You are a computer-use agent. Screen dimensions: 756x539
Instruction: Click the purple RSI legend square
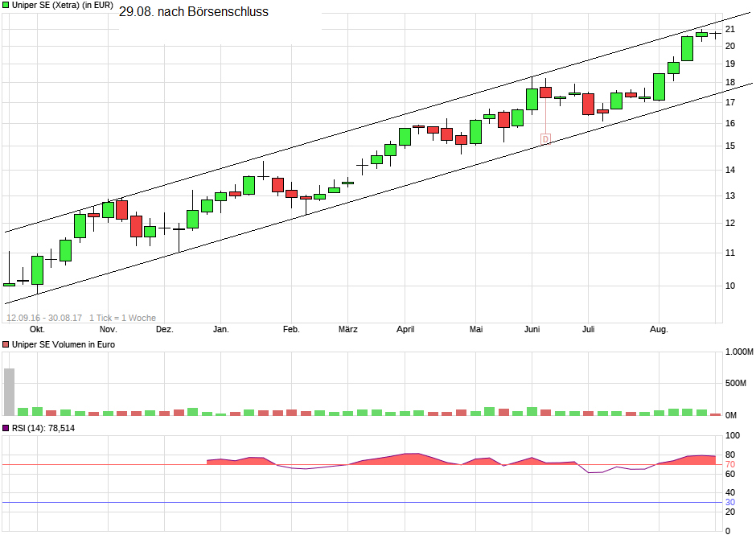(x=6, y=428)
